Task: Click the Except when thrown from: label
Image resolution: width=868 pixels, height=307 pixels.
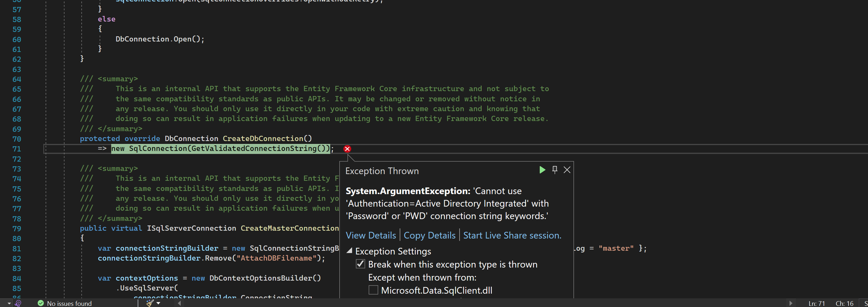Action: (x=422, y=277)
